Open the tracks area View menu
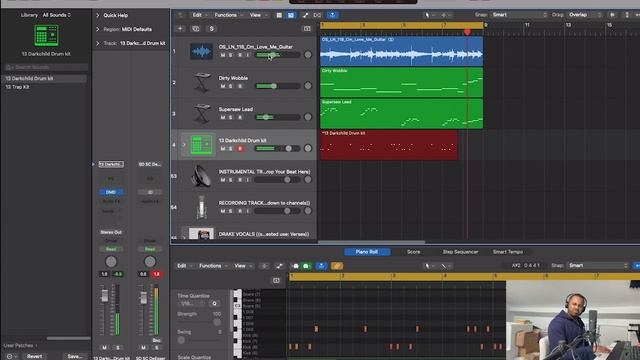This screenshot has height=360, width=640. (x=258, y=15)
